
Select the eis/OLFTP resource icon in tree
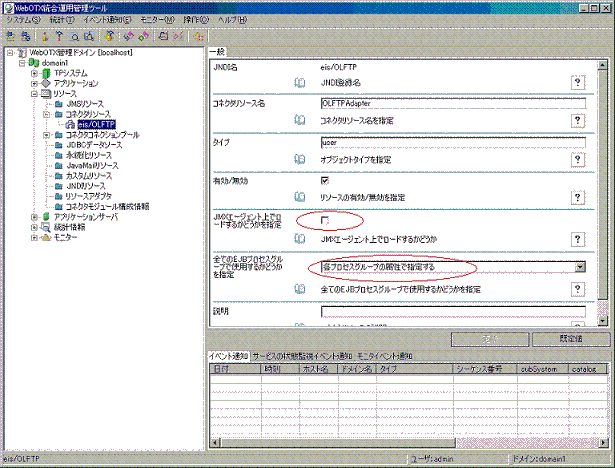click(69, 125)
